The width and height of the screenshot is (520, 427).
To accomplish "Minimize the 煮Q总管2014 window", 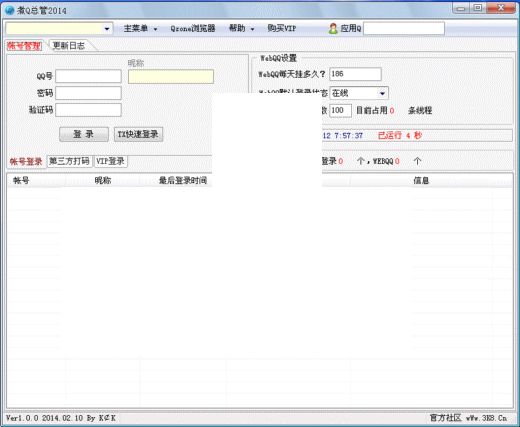I will point(461,8).
